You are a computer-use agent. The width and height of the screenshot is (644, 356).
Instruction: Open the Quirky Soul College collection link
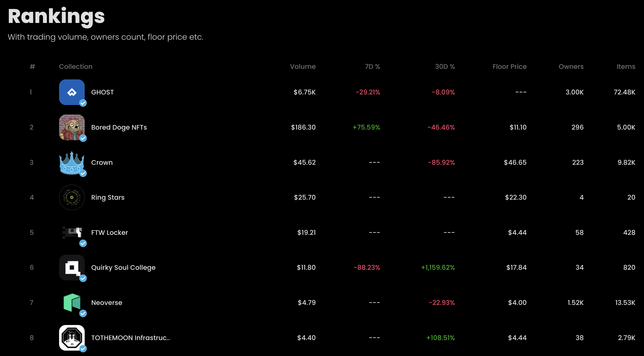(123, 268)
